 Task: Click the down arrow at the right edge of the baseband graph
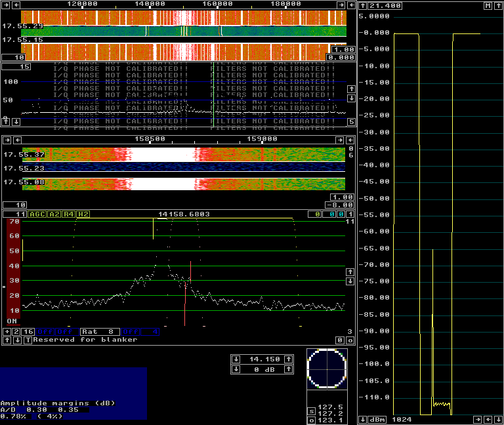tap(350, 281)
